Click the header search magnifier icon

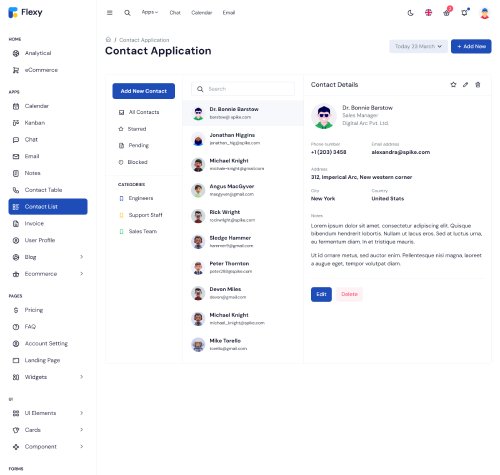tap(127, 13)
